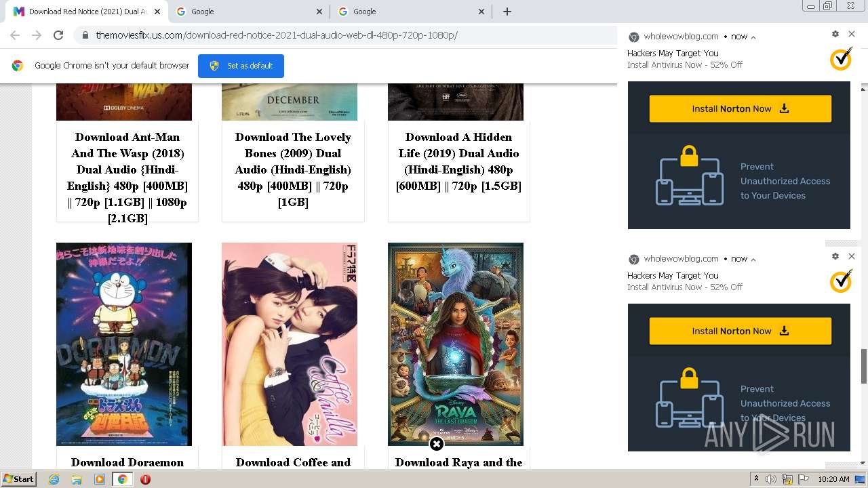Switch to the second Google tab
The width and height of the screenshot is (868, 488).
(x=411, y=12)
